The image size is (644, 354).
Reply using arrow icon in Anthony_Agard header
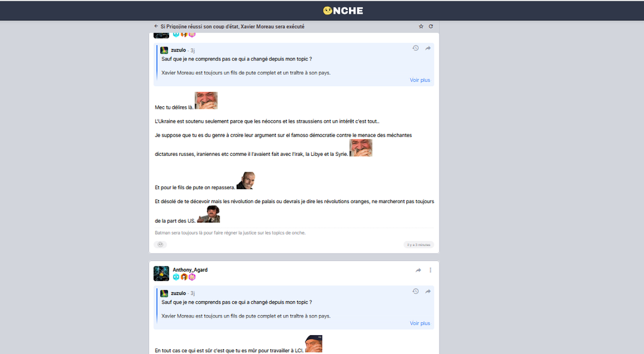418,270
